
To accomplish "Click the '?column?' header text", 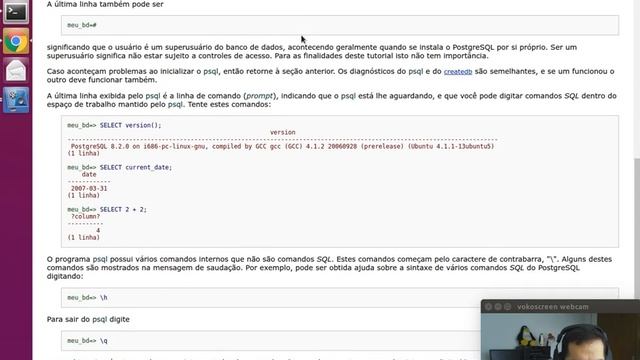I will click(x=85, y=216).
